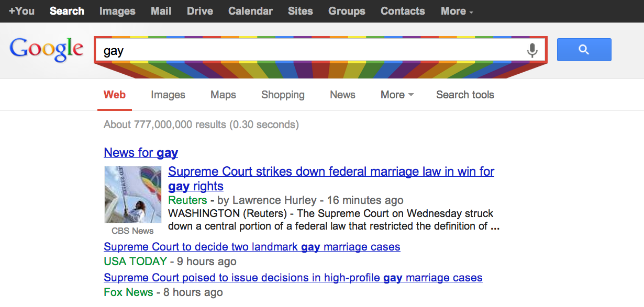
Task: Open Groups in the top bar
Action: tap(347, 11)
